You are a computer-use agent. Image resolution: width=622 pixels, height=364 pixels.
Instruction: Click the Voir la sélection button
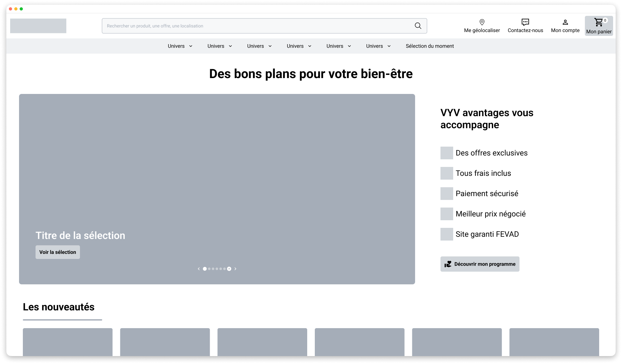[x=58, y=252]
